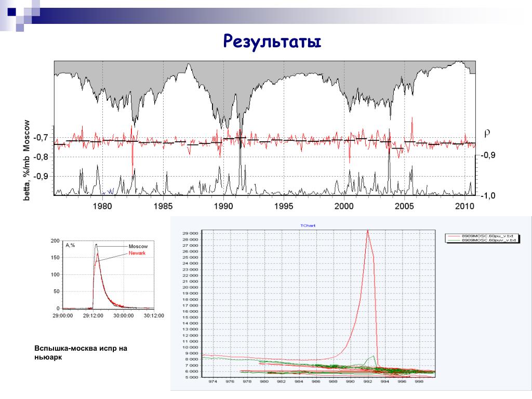The width and height of the screenshot is (532, 399).
Task: Click the '986' label on the TChart x-axis
Action: 316,382
